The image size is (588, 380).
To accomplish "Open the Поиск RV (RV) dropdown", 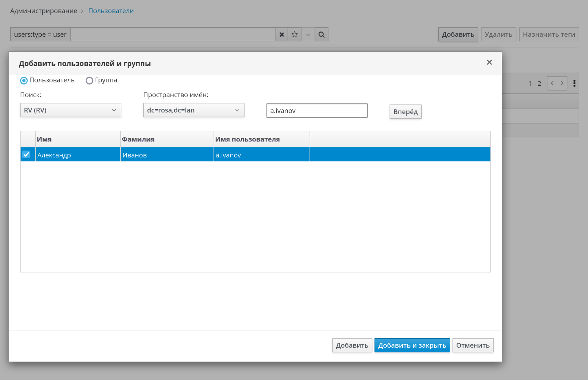I will [x=71, y=110].
